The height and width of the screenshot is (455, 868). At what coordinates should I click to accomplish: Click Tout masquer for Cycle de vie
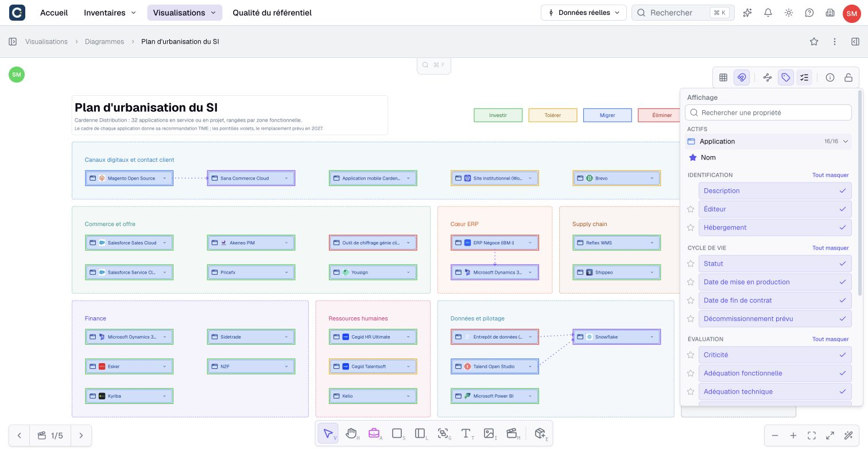tap(830, 248)
